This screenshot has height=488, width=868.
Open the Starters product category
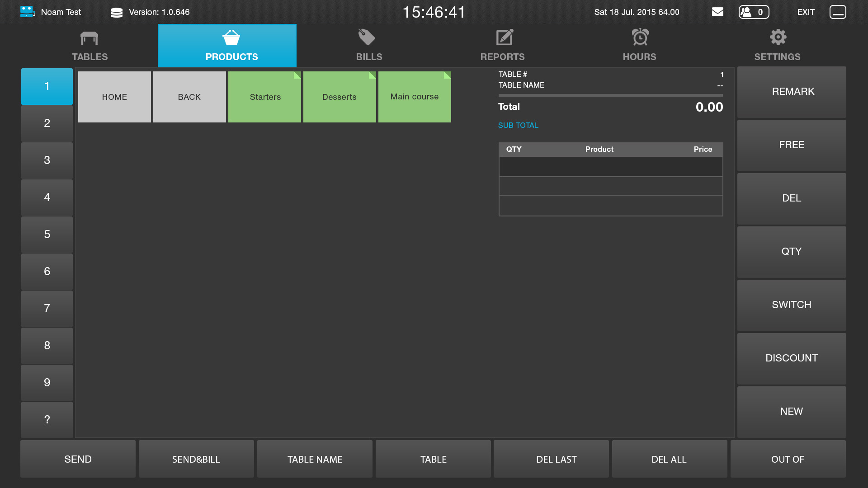(x=265, y=97)
